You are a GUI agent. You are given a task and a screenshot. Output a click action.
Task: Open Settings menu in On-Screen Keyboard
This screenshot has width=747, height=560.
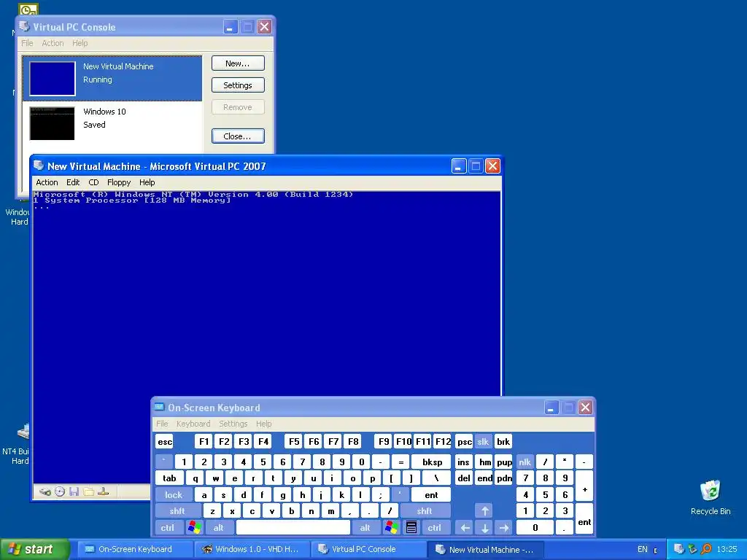coord(233,424)
